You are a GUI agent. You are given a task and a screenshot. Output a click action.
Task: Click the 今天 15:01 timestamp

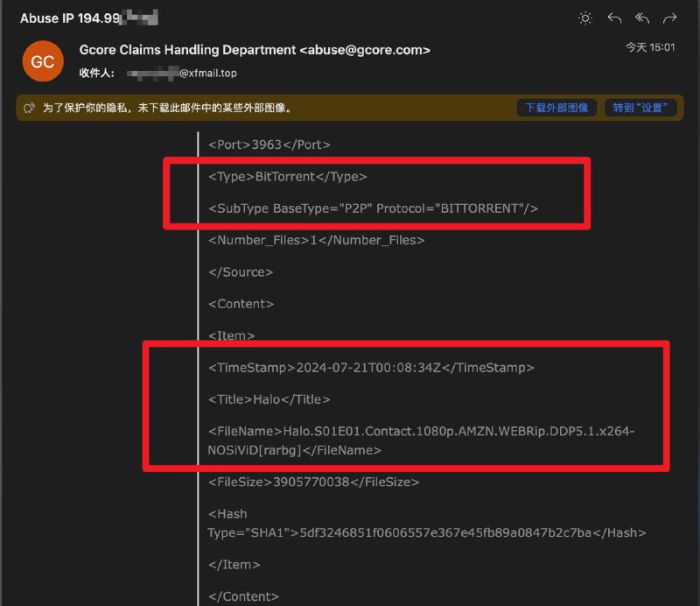click(x=649, y=47)
